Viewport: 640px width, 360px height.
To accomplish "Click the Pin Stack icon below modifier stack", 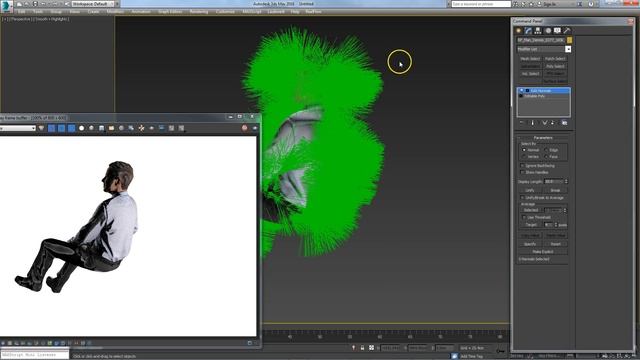I will (522, 123).
